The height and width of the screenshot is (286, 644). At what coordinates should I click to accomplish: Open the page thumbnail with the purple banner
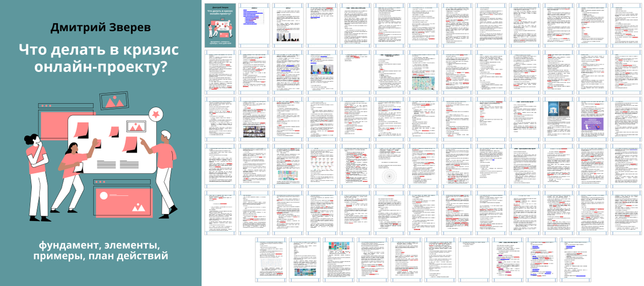click(x=591, y=119)
